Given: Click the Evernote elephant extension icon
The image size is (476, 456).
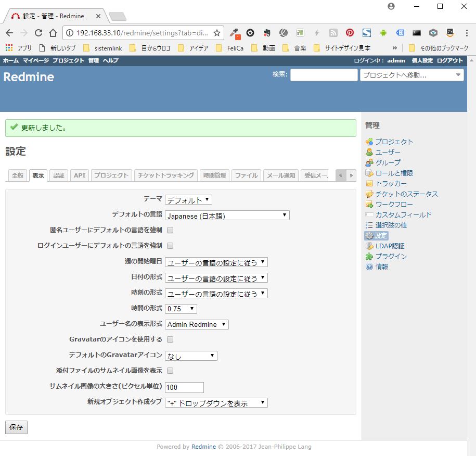Looking at the screenshot, I should (x=267, y=32).
